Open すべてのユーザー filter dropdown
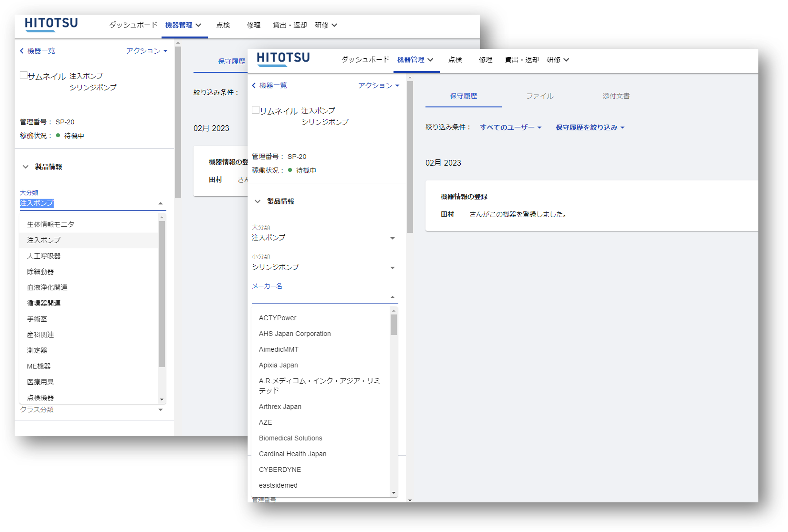The image size is (788, 532). click(x=511, y=127)
